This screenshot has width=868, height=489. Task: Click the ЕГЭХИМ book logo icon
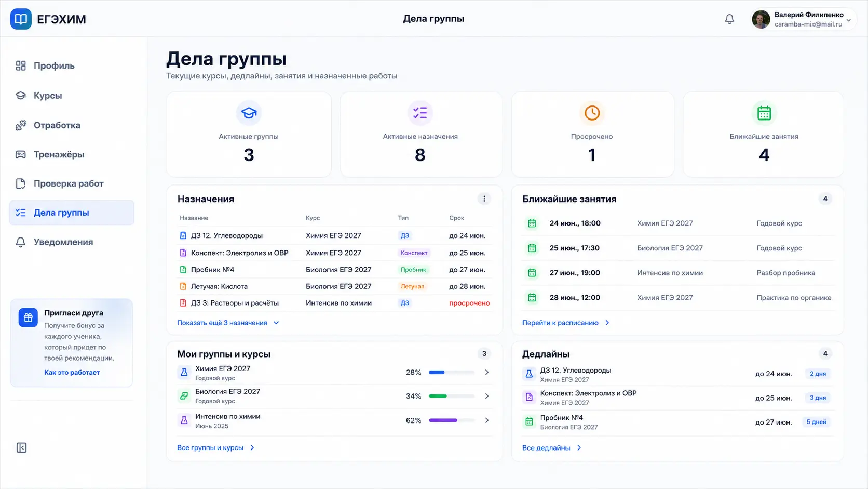click(21, 19)
